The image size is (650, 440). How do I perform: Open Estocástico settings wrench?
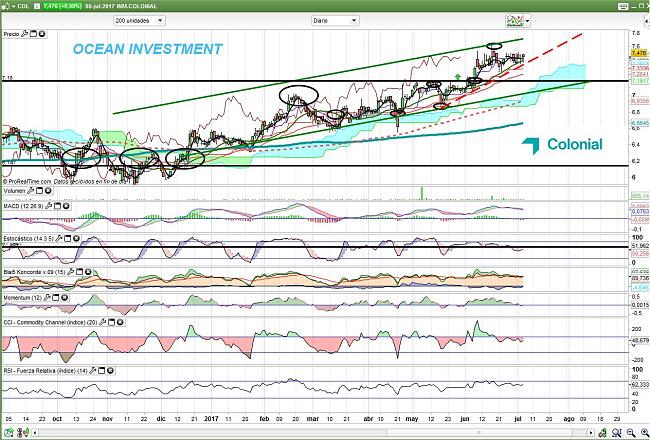click(x=59, y=239)
